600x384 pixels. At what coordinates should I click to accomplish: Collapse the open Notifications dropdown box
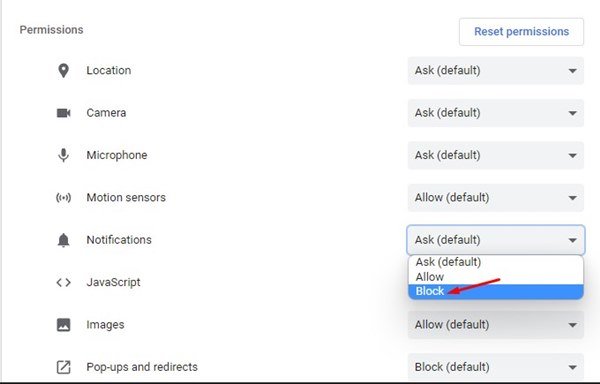[496, 240]
